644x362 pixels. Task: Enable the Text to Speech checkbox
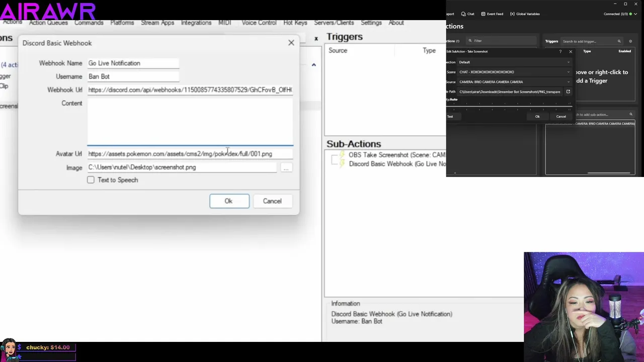[91, 180]
